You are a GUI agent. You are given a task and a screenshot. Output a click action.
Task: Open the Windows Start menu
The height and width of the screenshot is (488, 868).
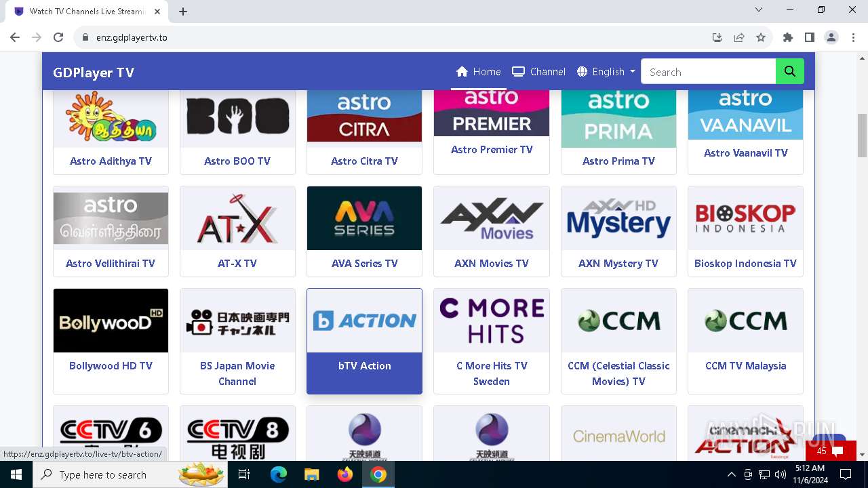pyautogui.click(x=16, y=474)
